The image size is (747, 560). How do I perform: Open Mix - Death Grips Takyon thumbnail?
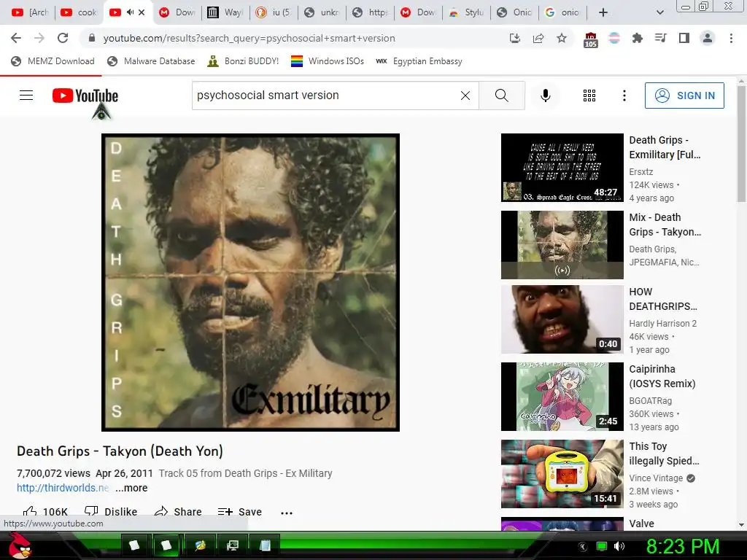pyautogui.click(x=562, y=245)
